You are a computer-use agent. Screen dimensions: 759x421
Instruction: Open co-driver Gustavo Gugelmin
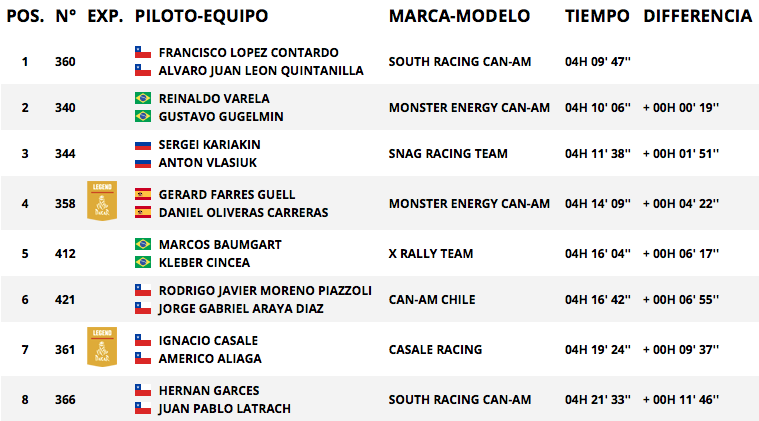pos(221,117)
